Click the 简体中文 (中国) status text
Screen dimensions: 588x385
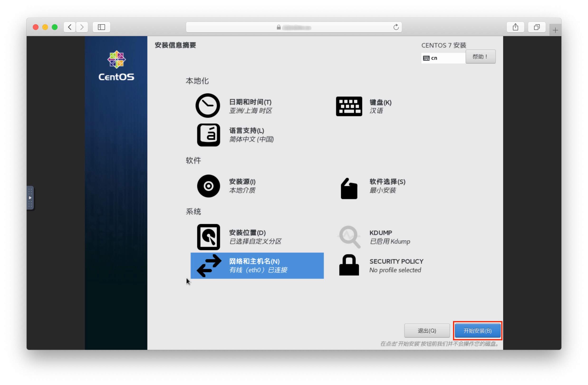point(251,139)
